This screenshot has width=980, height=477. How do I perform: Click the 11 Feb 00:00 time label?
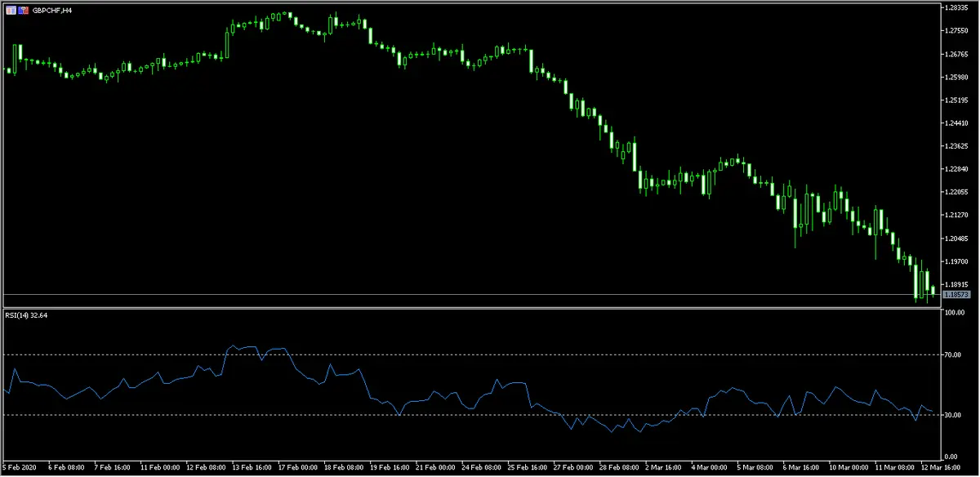tap(160, 467)
